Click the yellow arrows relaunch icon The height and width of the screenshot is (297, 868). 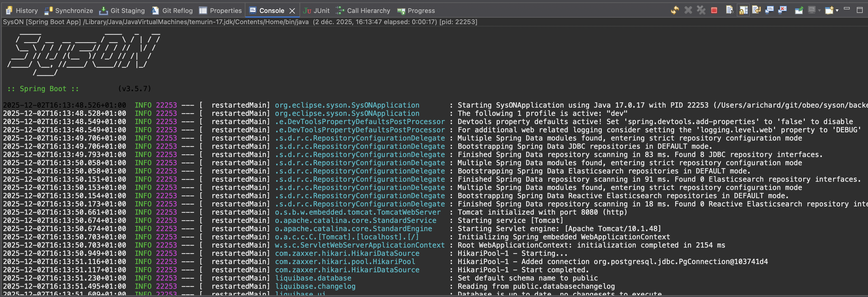click(x=675, y=10)
